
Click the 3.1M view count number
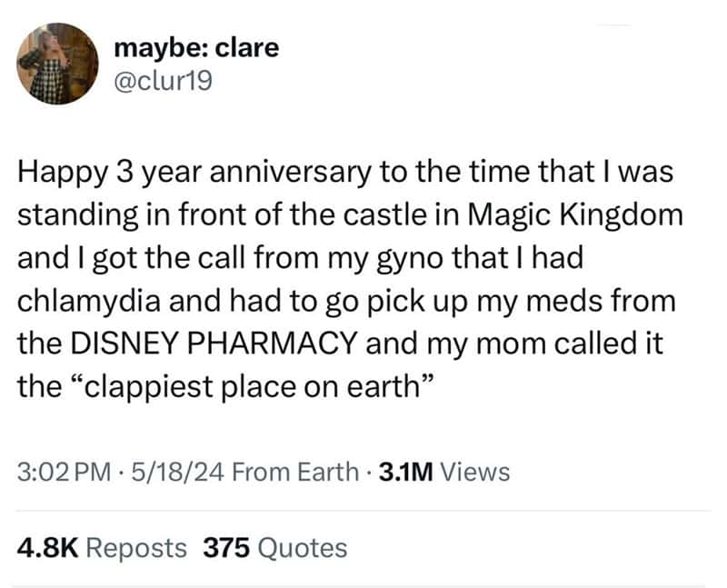click(405, 472)
